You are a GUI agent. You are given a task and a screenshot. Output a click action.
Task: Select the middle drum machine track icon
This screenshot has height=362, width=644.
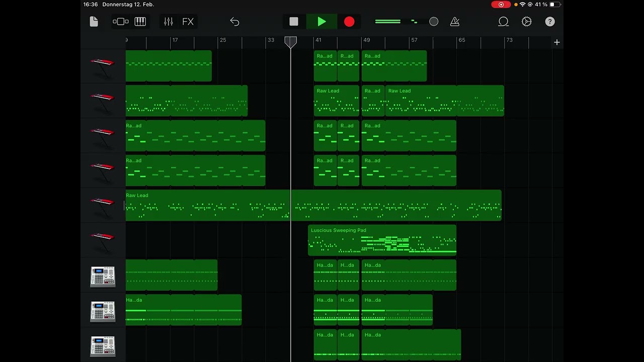[x=103, y=311]
